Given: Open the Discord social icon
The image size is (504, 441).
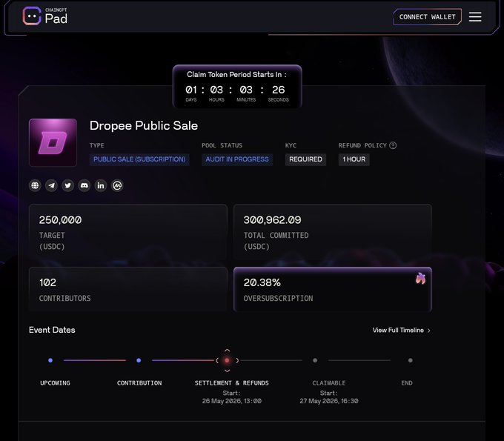Looking at the screenshot, I should click(84, 185).
